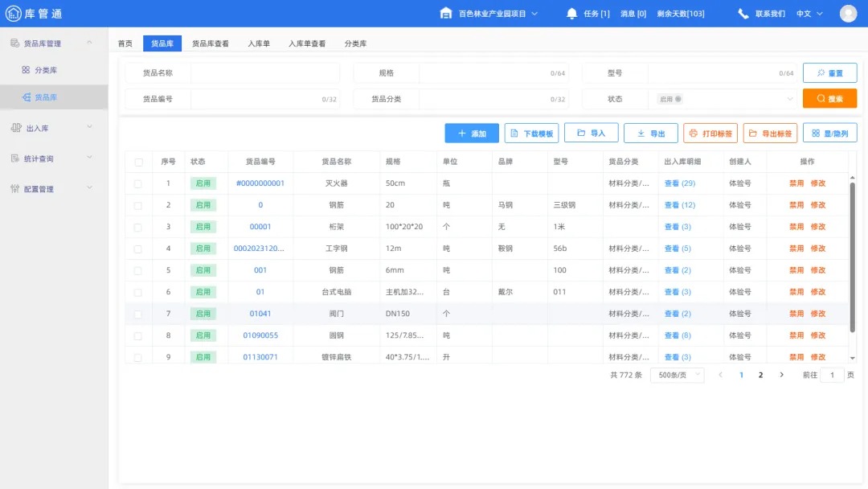Click the 搜索 search button
This screenshot has height=489, width=868.
click(x=829, y=98)
